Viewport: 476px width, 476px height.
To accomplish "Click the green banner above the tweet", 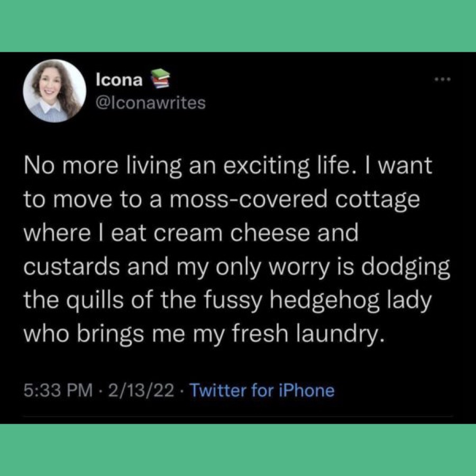I will click(x=238, y=26).
